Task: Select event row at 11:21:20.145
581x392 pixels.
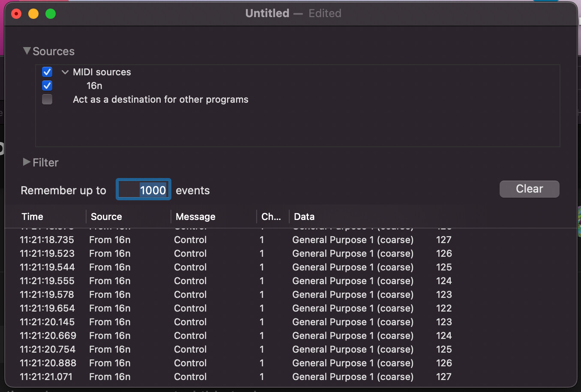Action: click(290, 322)
